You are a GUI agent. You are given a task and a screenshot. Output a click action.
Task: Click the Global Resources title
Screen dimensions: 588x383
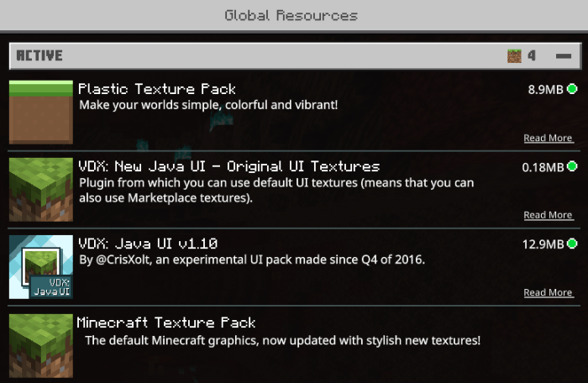pyautogui.click(x=291, y=15)
